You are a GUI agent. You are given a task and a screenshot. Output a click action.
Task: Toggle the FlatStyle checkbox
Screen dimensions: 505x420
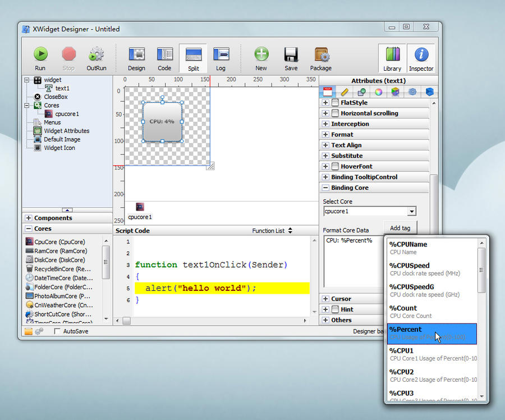[335, 103]
